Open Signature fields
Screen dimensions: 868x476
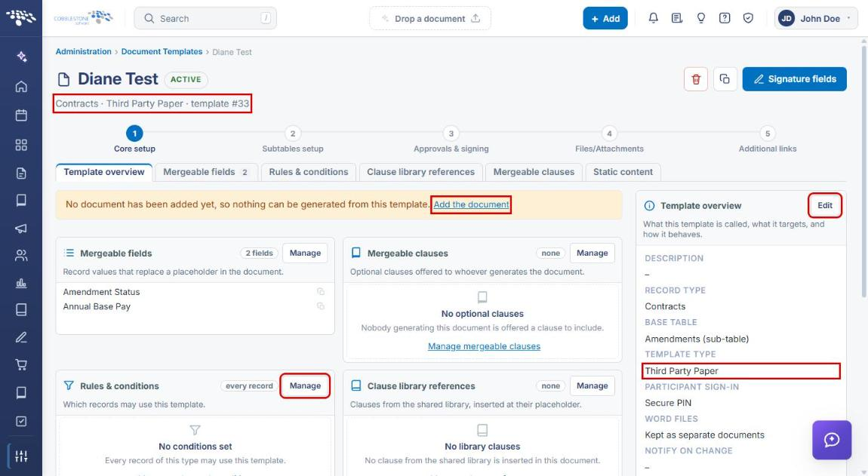tap(794, 79)
